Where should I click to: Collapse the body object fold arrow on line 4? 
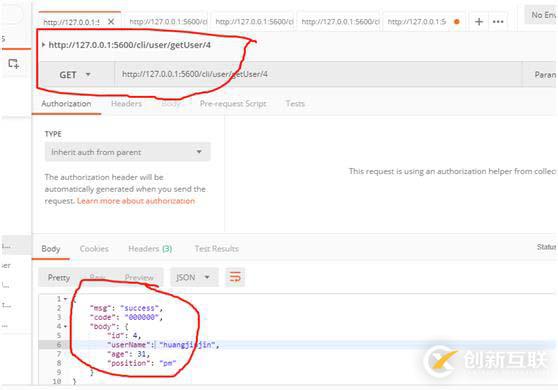coord(65,326)
